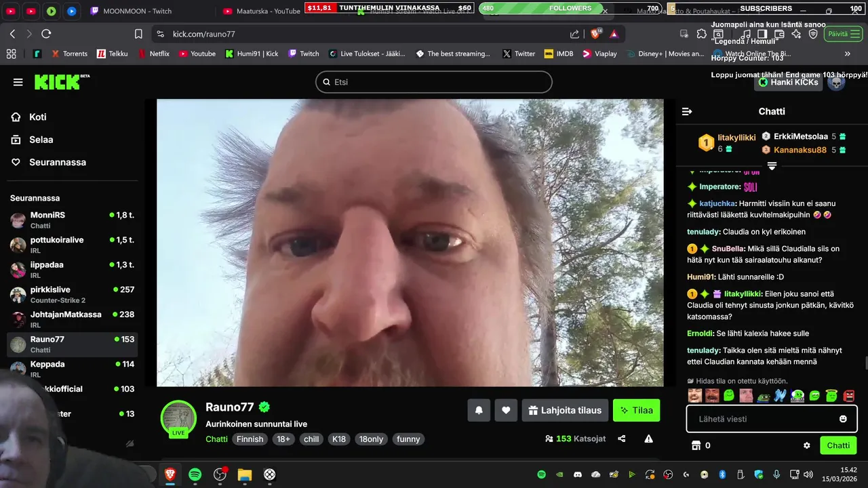Image resolution: width=868 pixels, height=488 pixels.
Task: Click Rauno77 channel avatar
Action: 178,418
